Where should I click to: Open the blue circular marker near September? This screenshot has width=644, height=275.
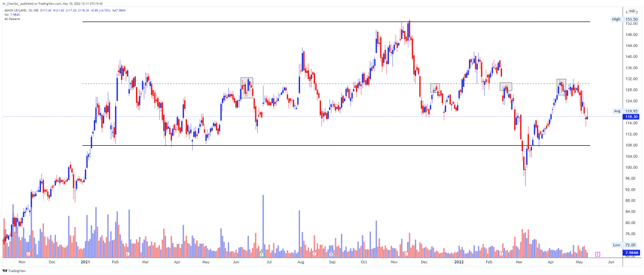tap(331, 254)
